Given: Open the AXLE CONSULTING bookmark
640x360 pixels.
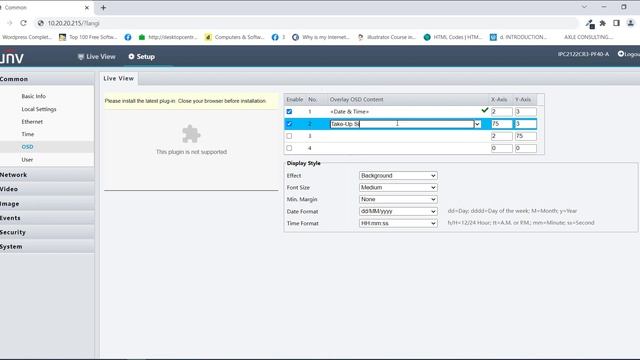Looking at the screenshot, I should click(x=588, y=37).
